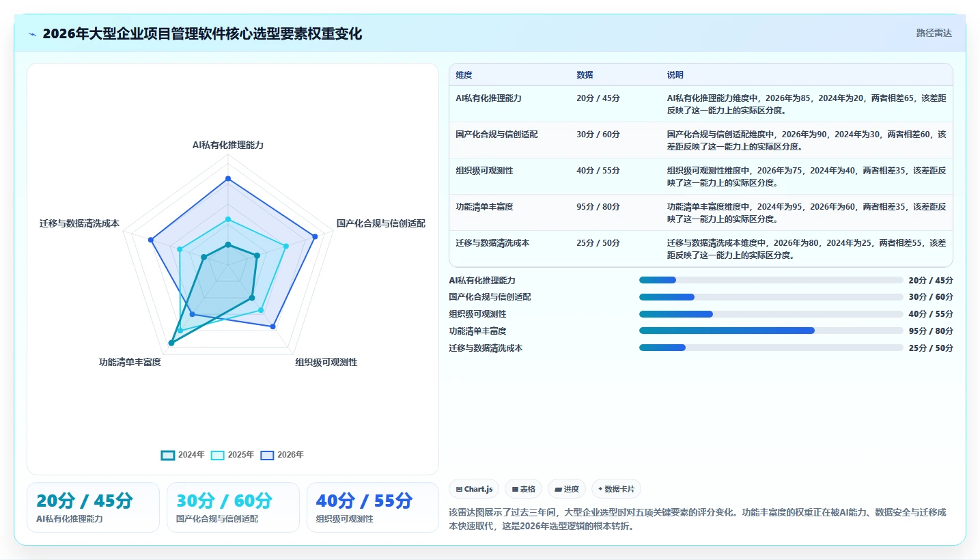The width and height of the screenshot is (980, 560).
Task: Click the 维度 column header
Action: click(x=464, y=75)
